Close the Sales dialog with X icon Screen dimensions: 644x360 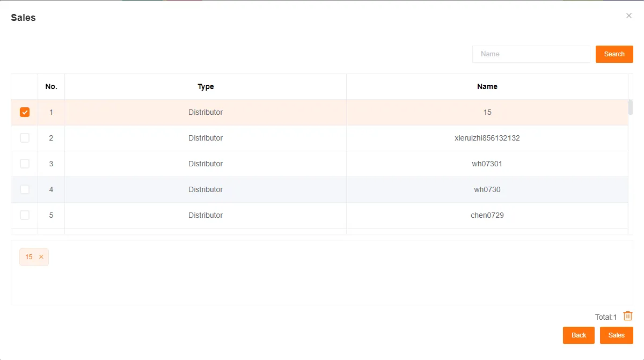click(x=629, y=16)
